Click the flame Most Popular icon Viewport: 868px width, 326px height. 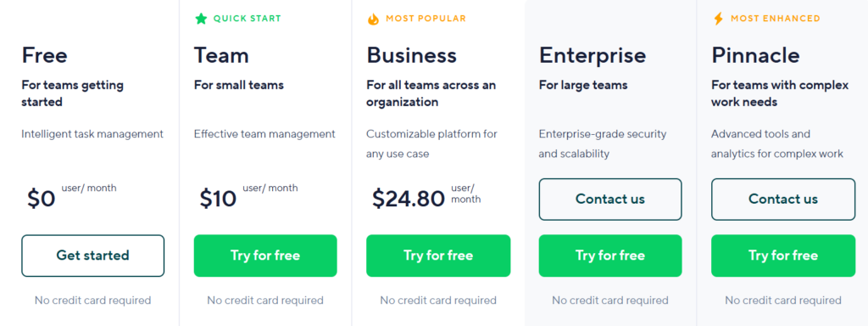pos(373,19)
